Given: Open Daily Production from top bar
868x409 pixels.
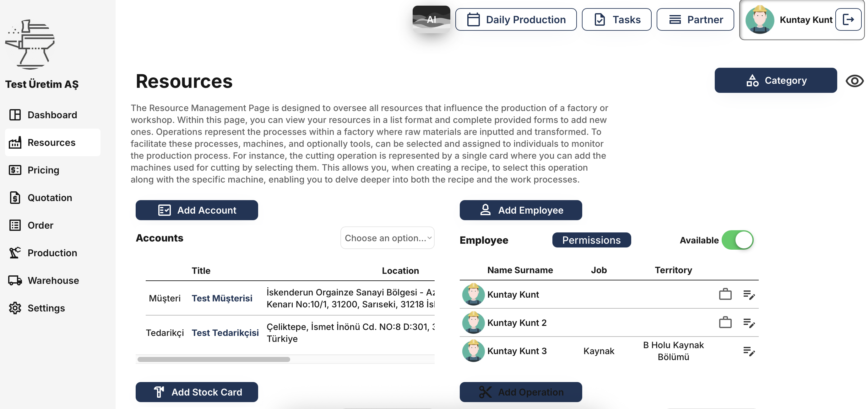Looking at the screenshot, I should click(516, 20).
